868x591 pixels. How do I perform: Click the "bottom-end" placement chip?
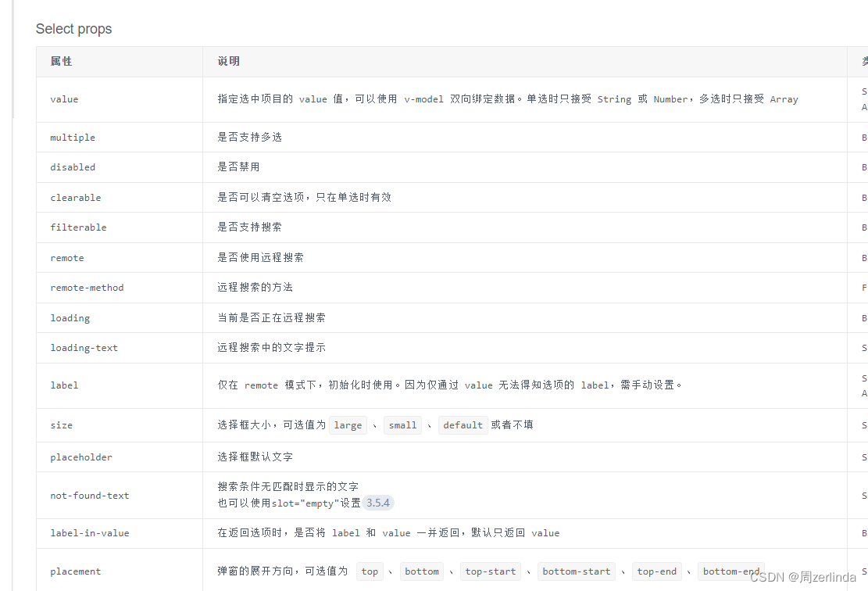730,571
